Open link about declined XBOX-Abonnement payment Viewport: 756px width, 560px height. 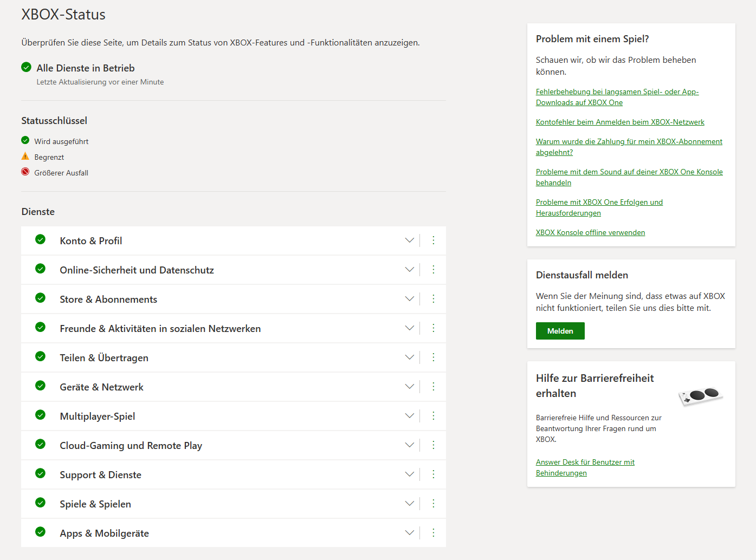tap(629, 147)
